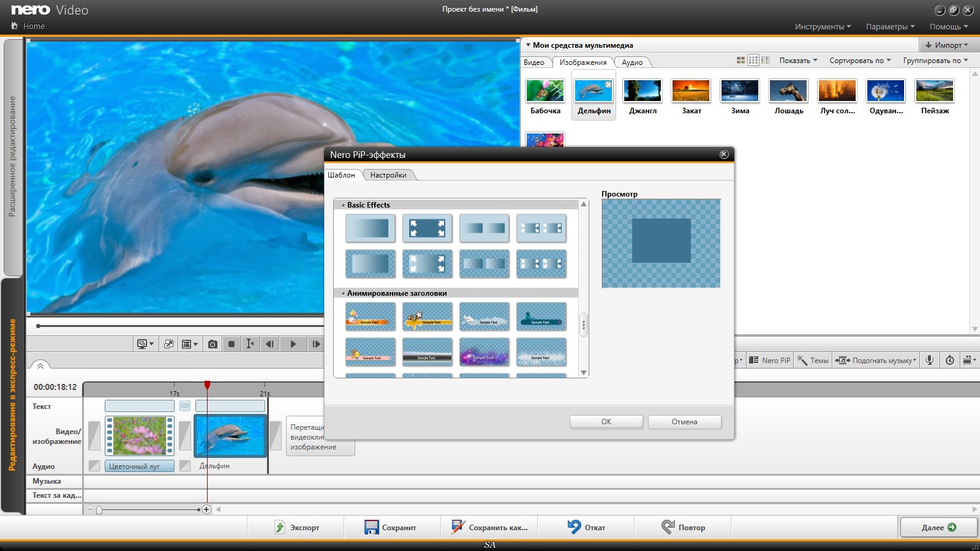Collapse the Basic Effects section

coord(343,205)
